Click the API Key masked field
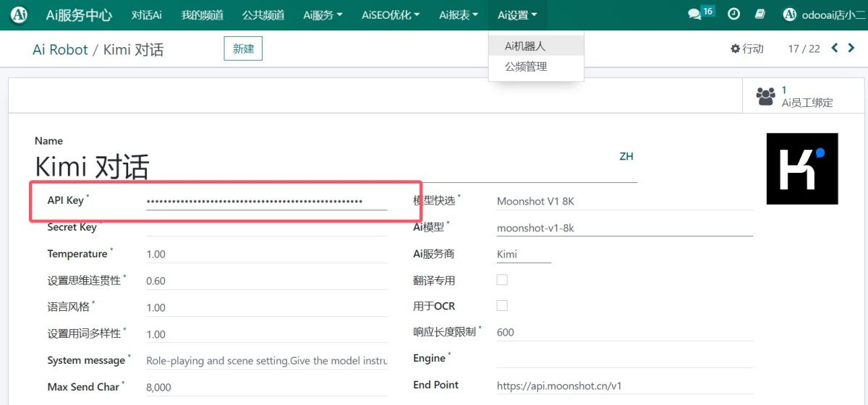The height and width of the screenshot is (405, 868). coord(266,200)
